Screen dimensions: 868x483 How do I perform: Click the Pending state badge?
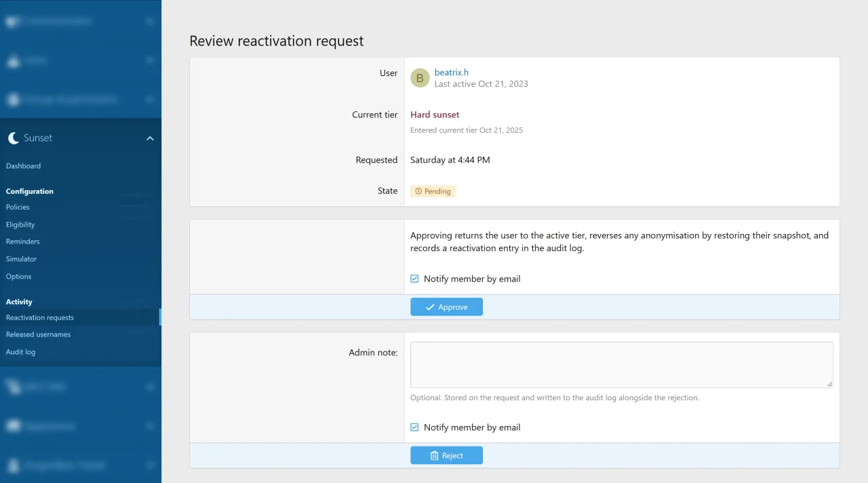point(433,191)
